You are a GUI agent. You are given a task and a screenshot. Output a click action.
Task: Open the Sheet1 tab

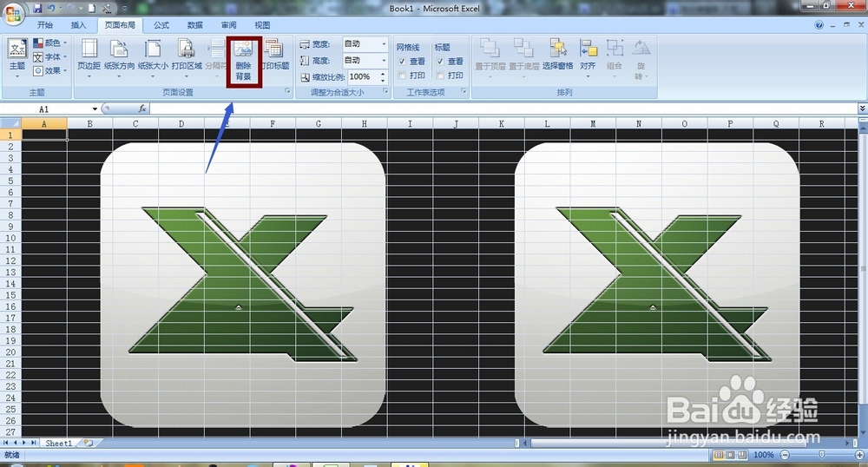coord(59,444)
